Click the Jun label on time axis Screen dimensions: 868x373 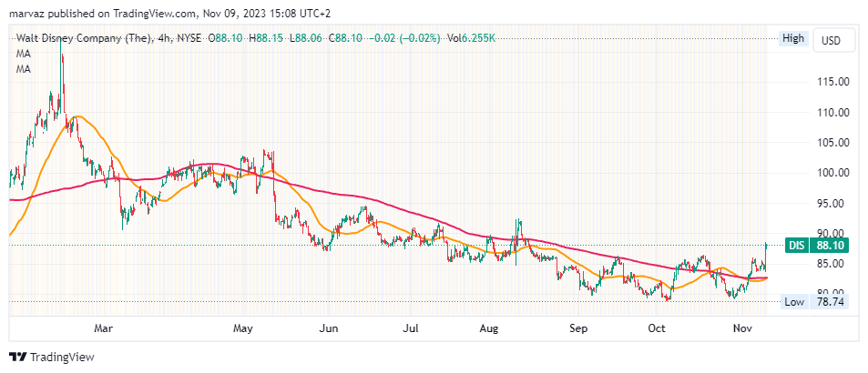point(329,329)
